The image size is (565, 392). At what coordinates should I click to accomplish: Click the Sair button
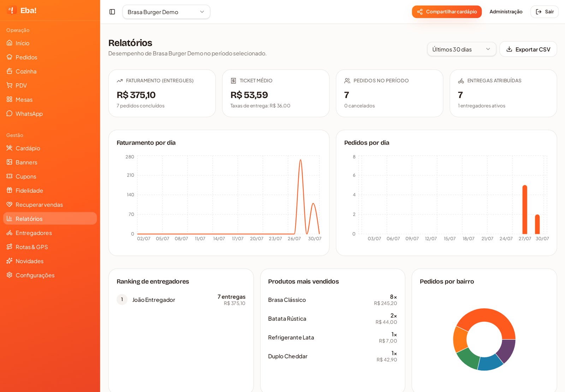(545, 12)
